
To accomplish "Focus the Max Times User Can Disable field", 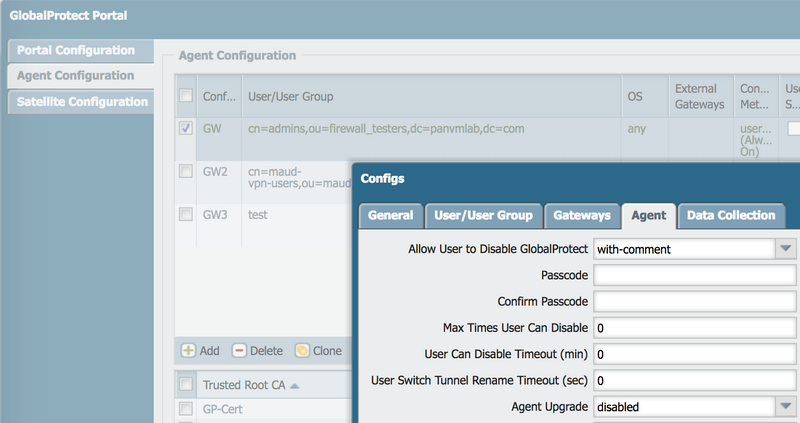I will 694,328.
